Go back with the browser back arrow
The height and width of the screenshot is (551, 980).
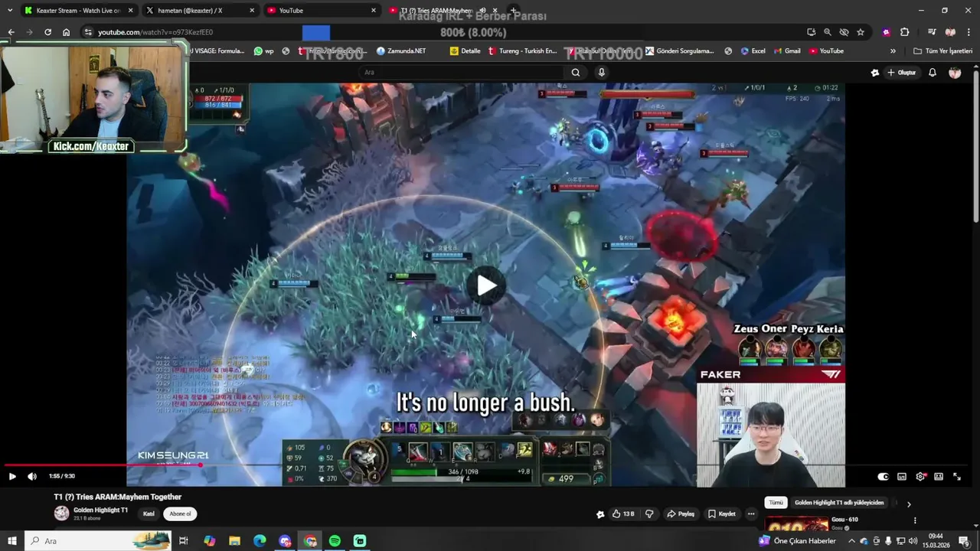pyautogui.click(x=11, y=32)
